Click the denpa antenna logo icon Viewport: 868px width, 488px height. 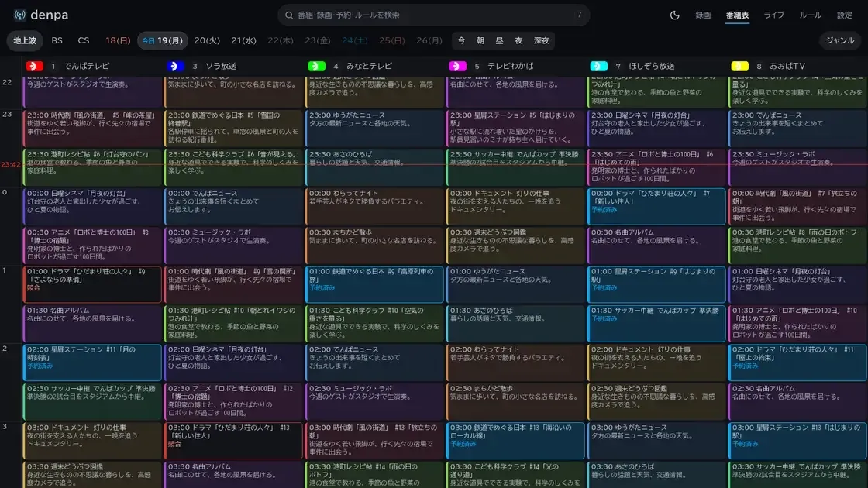[x=20, y=15]
